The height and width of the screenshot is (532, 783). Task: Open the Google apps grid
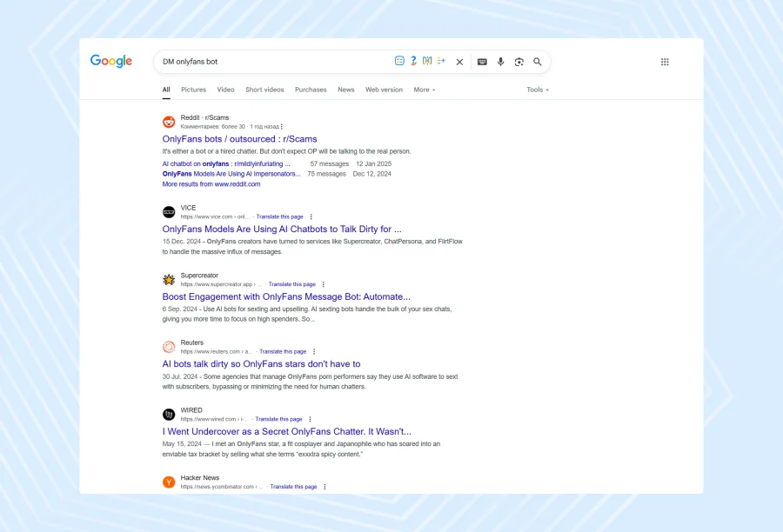pos(665,62)
